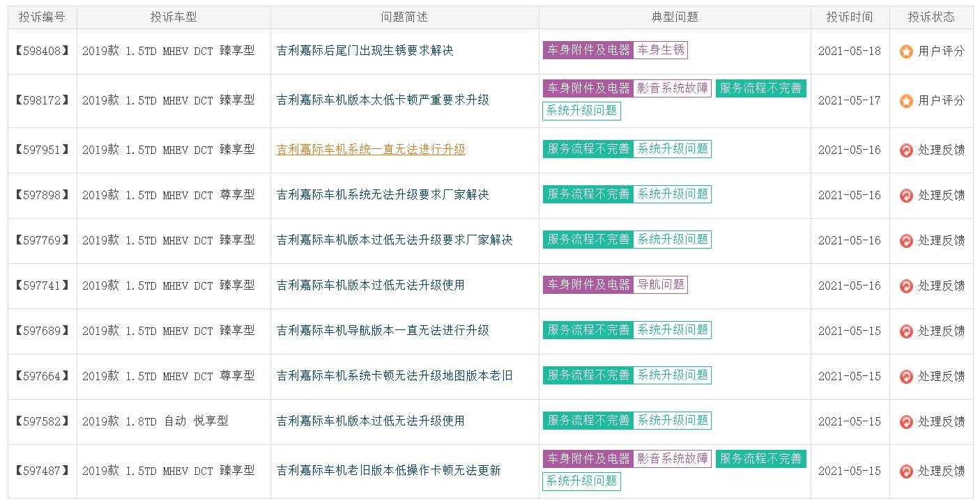Click the 用户评分 status text in row 598408
This screenshot has height=500, width=980.
tap(942, 51)
